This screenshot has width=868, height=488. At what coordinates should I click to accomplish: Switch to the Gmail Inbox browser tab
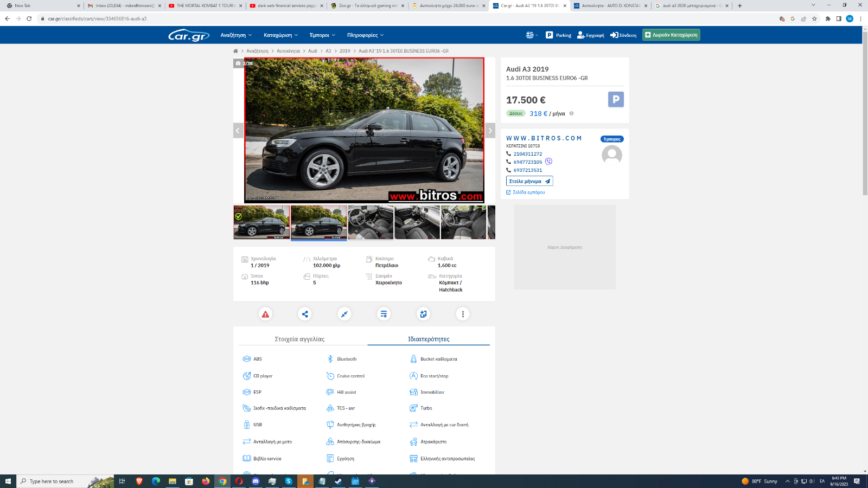click(x=124, y=5)
